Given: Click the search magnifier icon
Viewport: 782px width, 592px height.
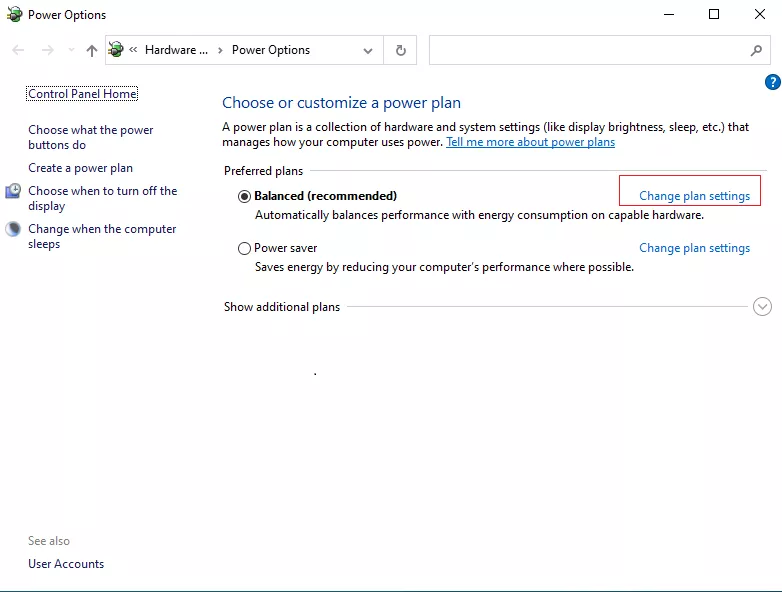Looking at the screenshot, I should [x=756, y=50].
